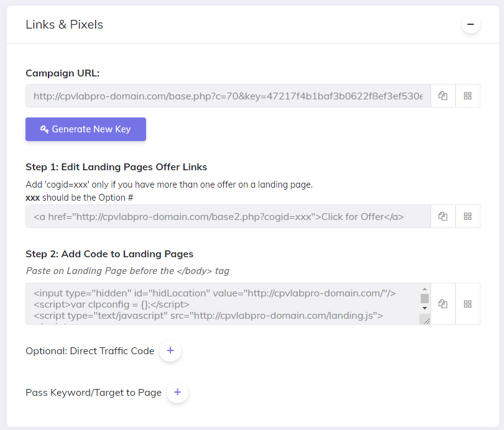The image size is (504, 430).
Task: Copy the Campaign URL to clipboard
Action: pos(443,96)
